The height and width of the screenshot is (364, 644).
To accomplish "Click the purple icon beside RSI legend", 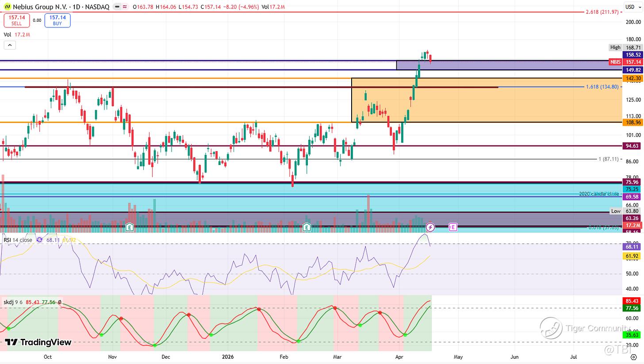I will 39,240.
